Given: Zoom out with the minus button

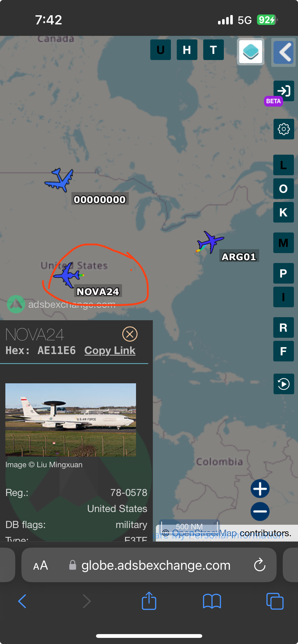Looking at the screenshot, I should pos(260,511).
